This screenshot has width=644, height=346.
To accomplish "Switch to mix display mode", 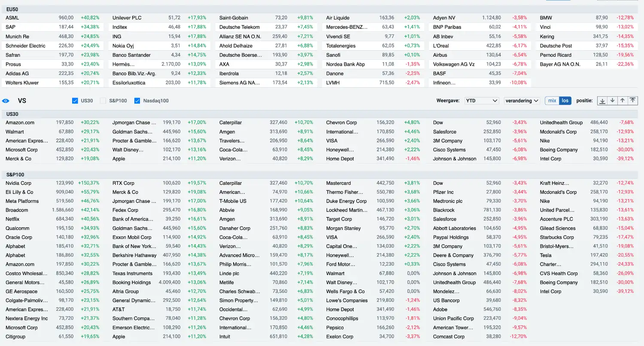I will click(552, 101).
